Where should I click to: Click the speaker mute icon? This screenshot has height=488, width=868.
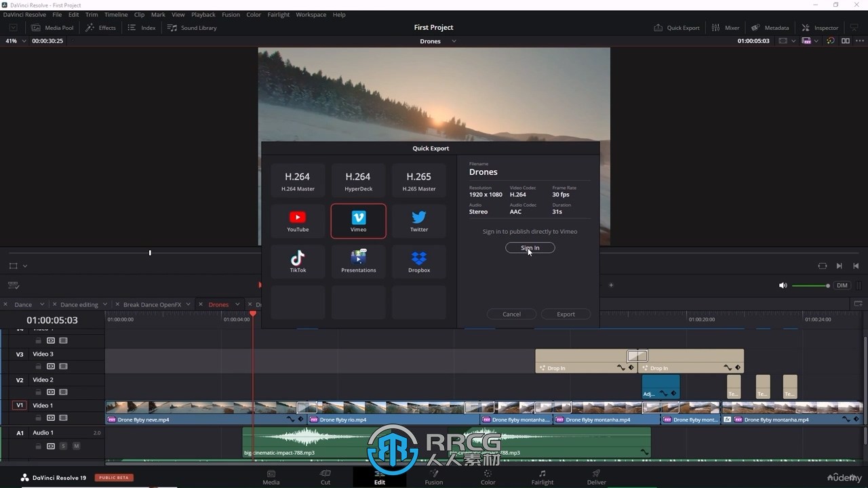point(783,285)
